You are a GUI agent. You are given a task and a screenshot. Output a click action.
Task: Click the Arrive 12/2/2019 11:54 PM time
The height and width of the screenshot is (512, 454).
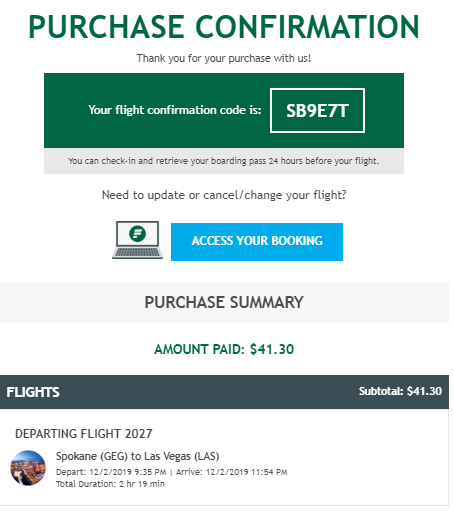[x=232, y=472]
